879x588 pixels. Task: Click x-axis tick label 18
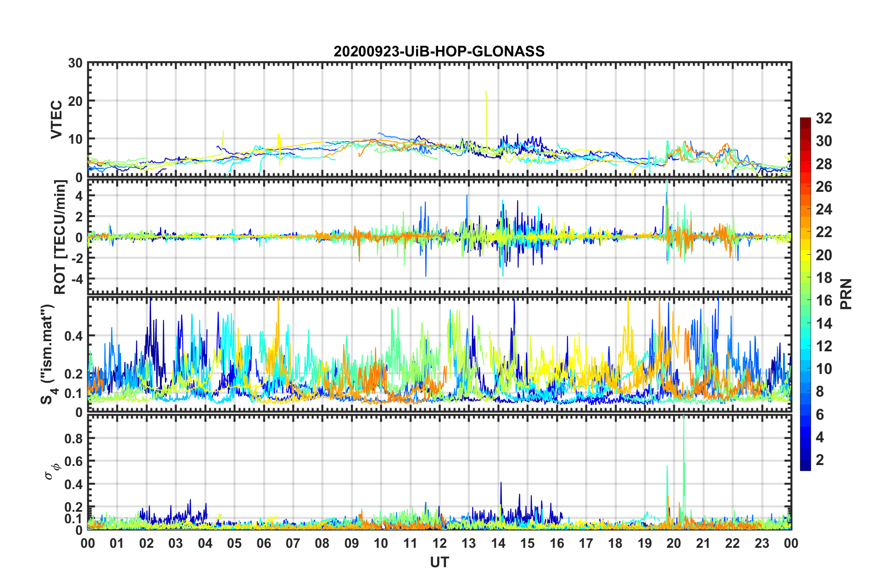(x=615, y=543)
